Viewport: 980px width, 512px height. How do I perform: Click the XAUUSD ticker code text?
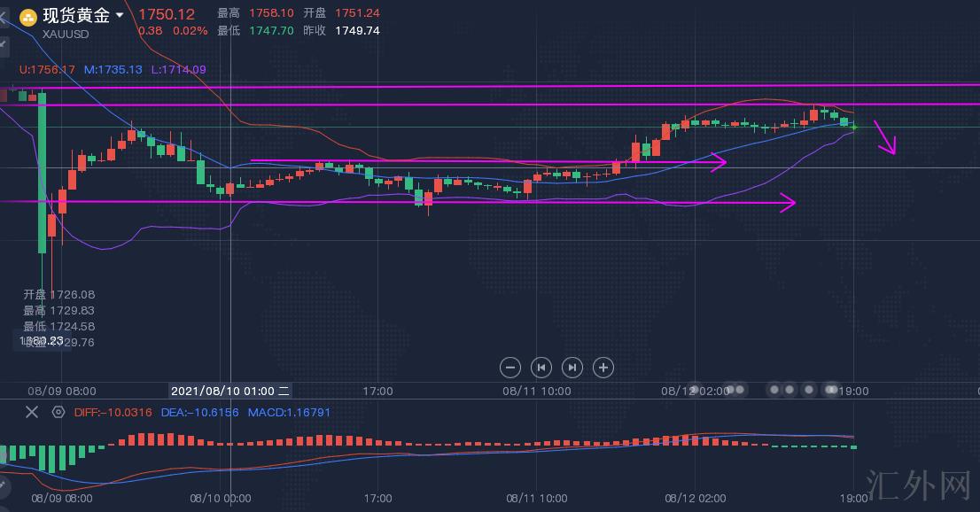click(66, 35)
